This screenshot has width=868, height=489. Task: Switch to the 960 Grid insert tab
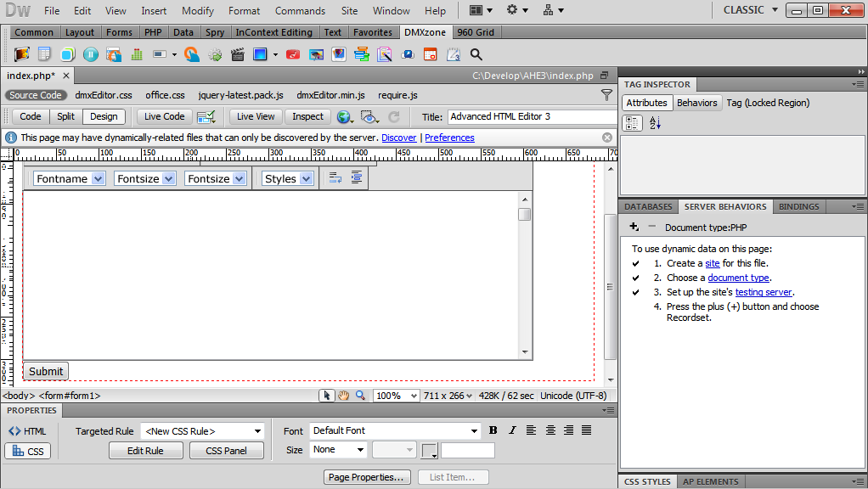point(476,32)
